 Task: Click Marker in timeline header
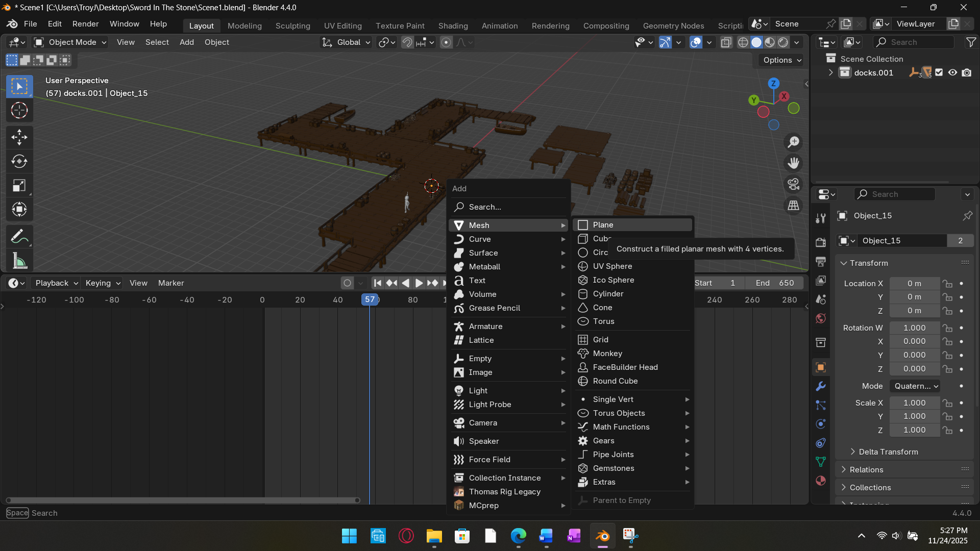pyautogui.click(x=171, y=283)
